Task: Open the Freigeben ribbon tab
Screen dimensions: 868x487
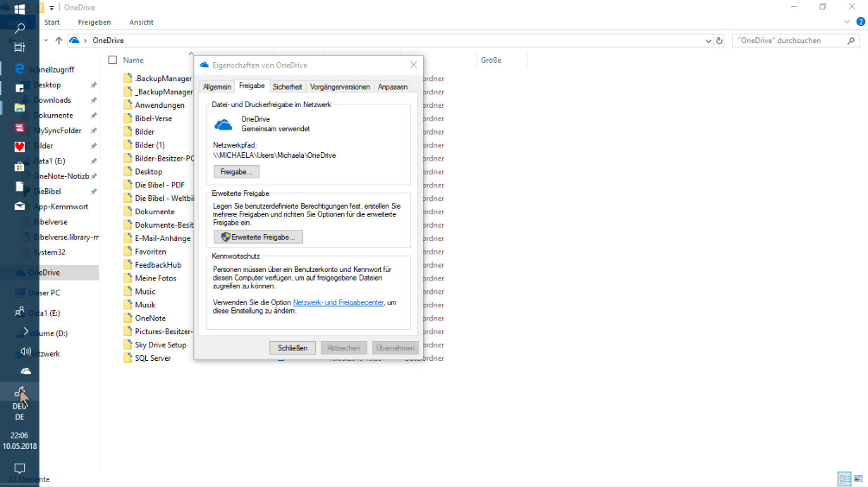Action: click(94, 23)
